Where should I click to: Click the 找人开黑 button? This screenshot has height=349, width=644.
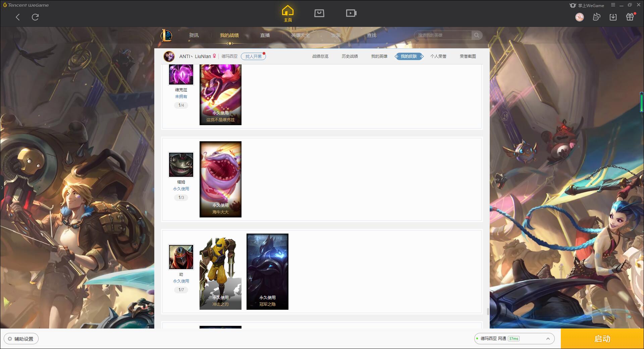(x=254, y=56)
